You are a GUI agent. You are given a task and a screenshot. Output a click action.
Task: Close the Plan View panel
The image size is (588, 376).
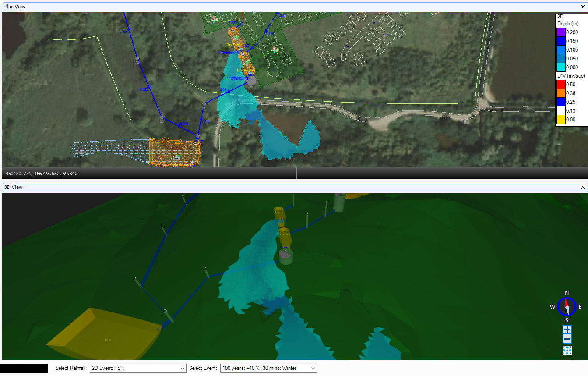pos(583,7)
